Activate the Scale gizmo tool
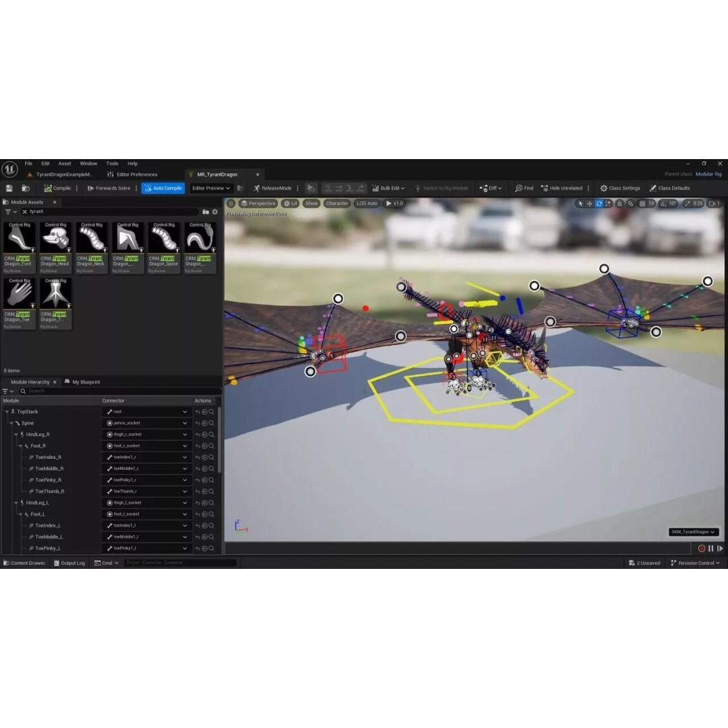The height and width of the screenshot is (728, 728). pos(608,204)
